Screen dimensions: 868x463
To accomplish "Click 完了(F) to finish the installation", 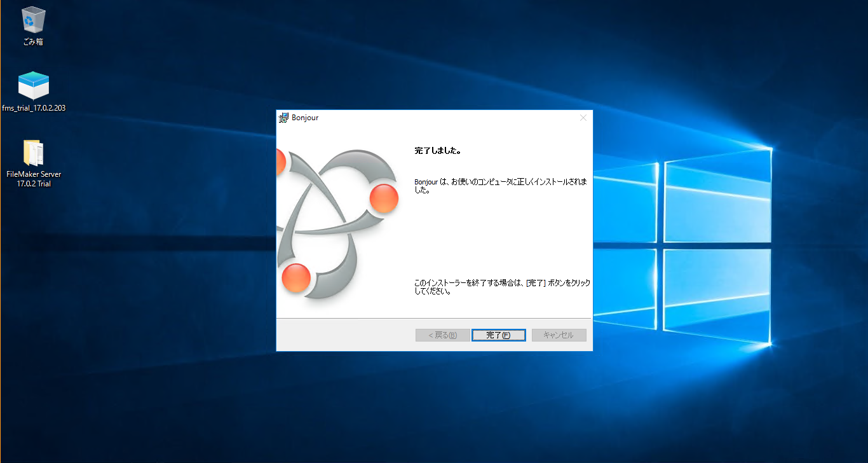I will click(498, 335).
